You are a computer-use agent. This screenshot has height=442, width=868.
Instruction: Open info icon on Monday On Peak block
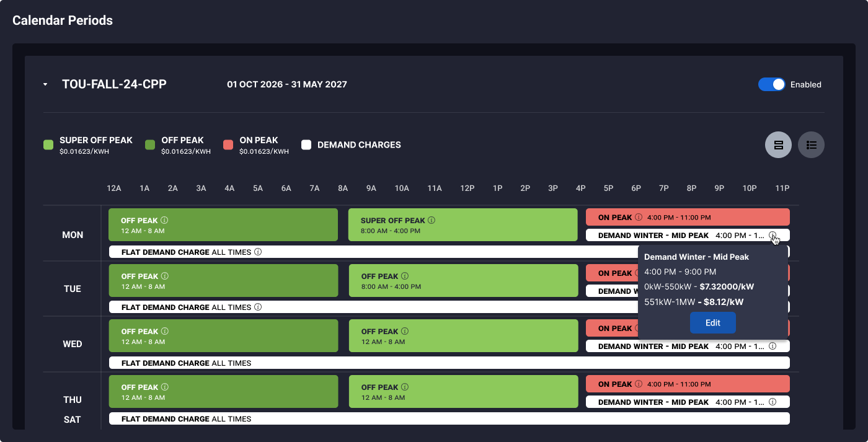[639, 218]
